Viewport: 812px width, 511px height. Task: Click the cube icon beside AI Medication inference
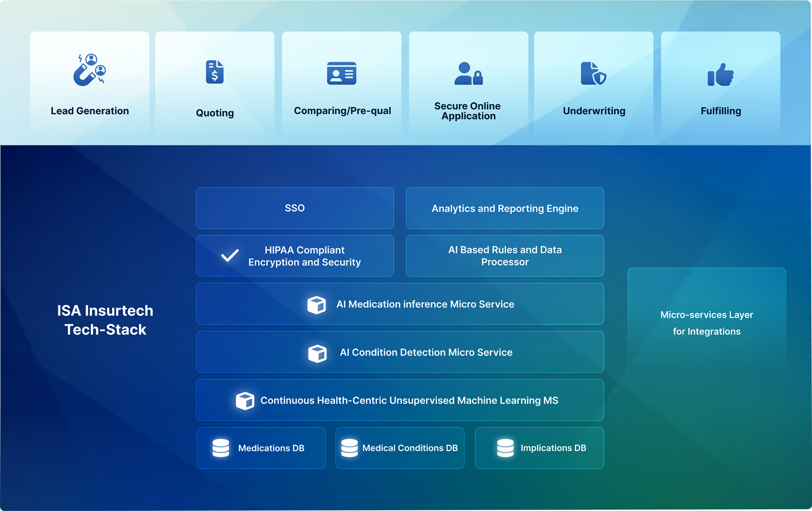(316, 305)
